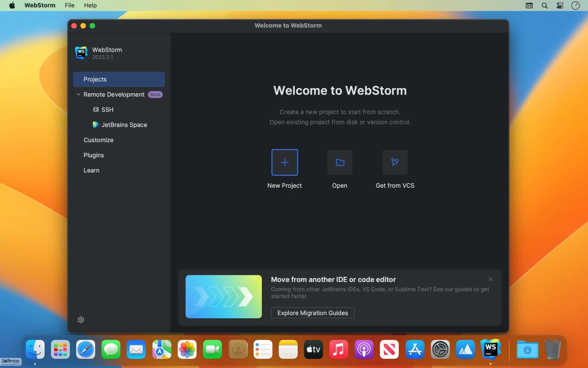Viewport: 588px width, 368px height.
Task: Launch Safari from the Dock
Action: [x=86, y=349]
